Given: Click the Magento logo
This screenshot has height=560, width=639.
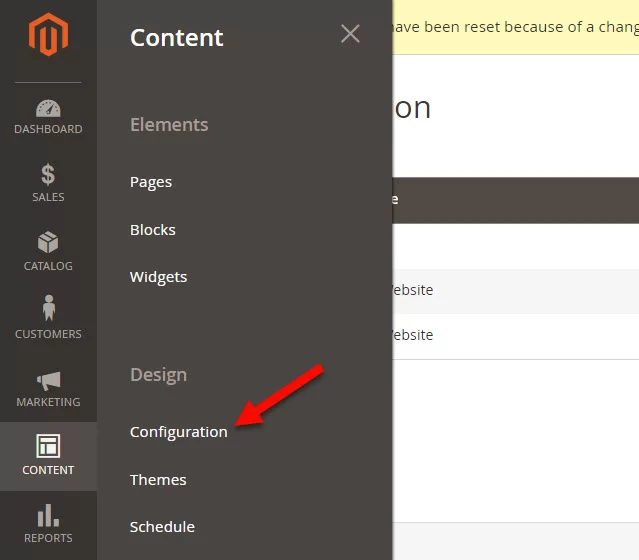Looking at the screenshot, I should click(x=48, y=34).
